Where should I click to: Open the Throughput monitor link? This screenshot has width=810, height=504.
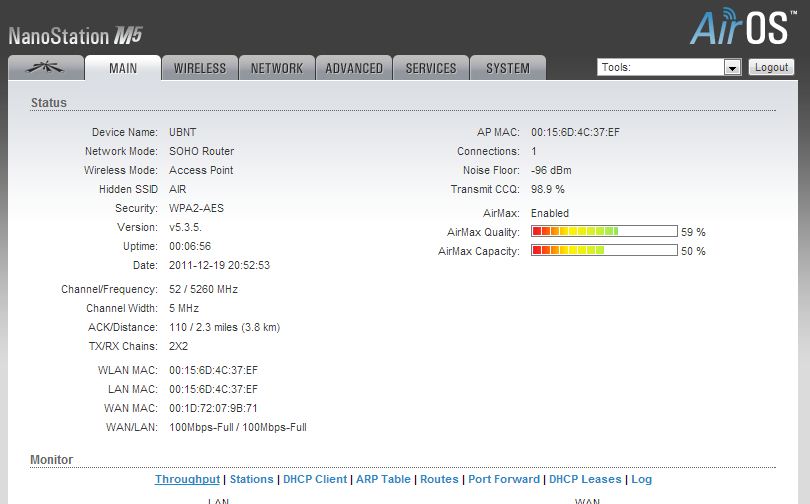(x=188, y=479)
